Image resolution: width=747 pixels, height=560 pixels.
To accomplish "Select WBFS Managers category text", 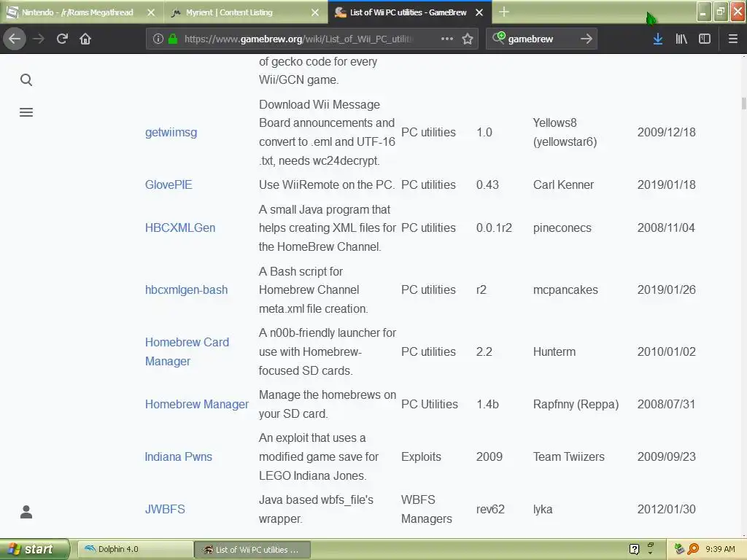I will [426, 509].
